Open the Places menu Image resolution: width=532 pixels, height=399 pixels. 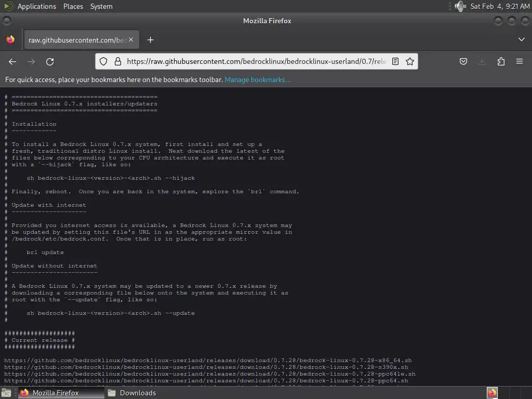tap(73, 6)
